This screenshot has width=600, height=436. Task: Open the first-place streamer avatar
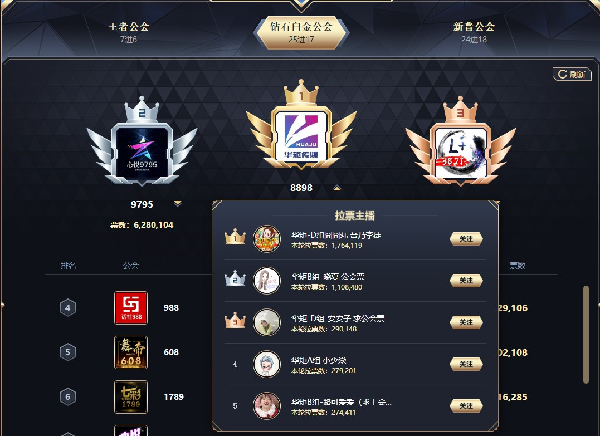pos(267,239)
